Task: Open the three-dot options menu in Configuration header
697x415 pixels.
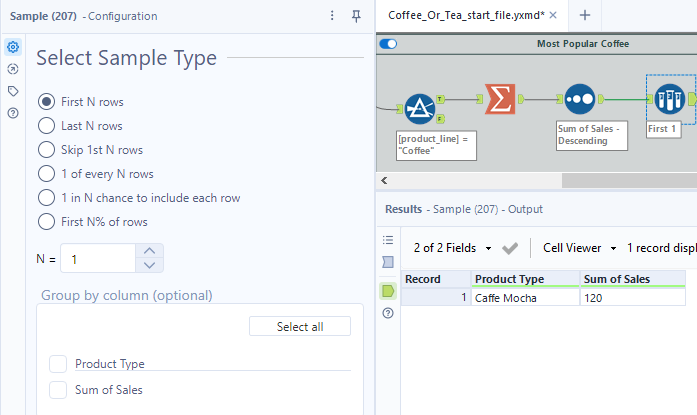Action: coord(332,16)
